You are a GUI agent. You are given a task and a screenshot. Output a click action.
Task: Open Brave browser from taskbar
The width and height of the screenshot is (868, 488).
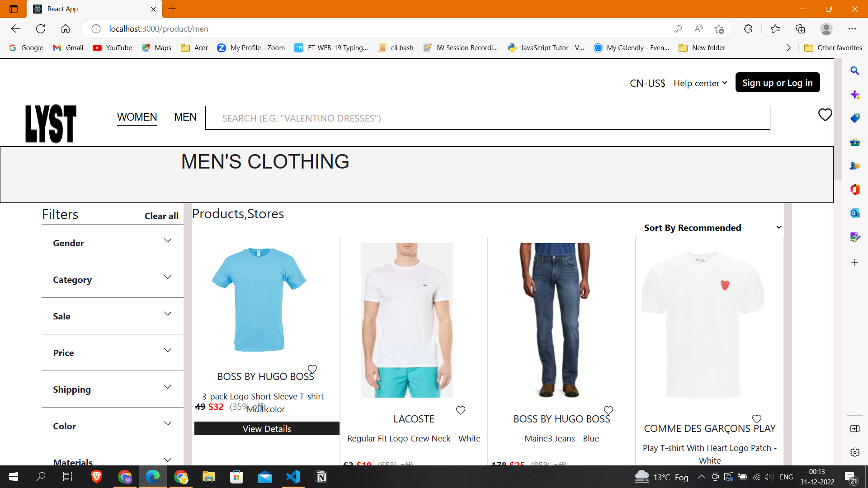(97, 477)
